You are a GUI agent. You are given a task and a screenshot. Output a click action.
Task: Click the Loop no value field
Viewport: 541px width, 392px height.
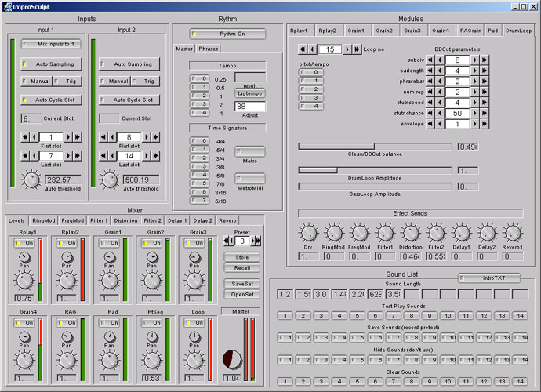tap(329, 49)
